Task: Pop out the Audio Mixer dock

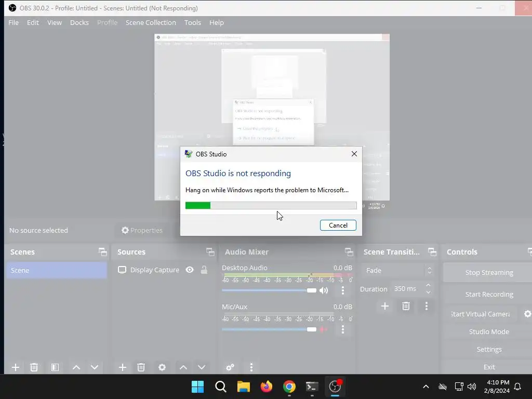Action: (x=349, y=252)
